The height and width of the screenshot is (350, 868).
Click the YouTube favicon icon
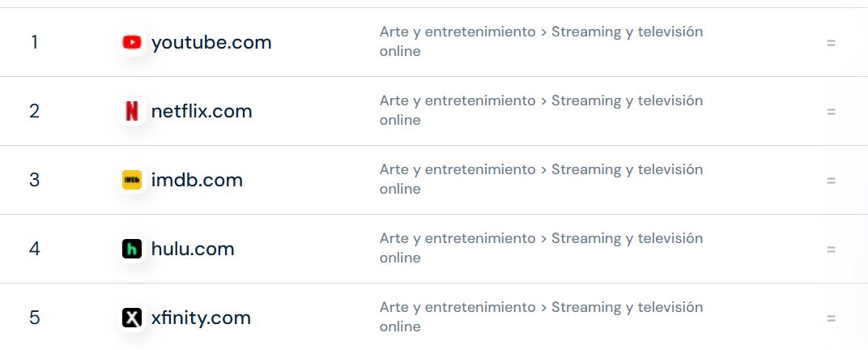(x=131, y=42)
